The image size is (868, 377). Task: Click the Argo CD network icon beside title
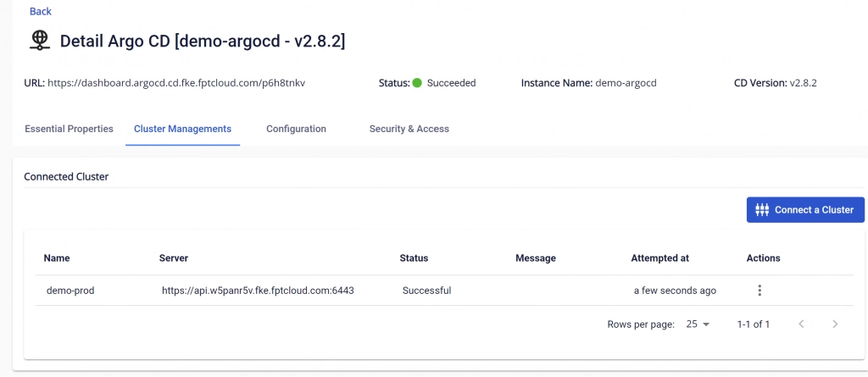tap(40, 41)
